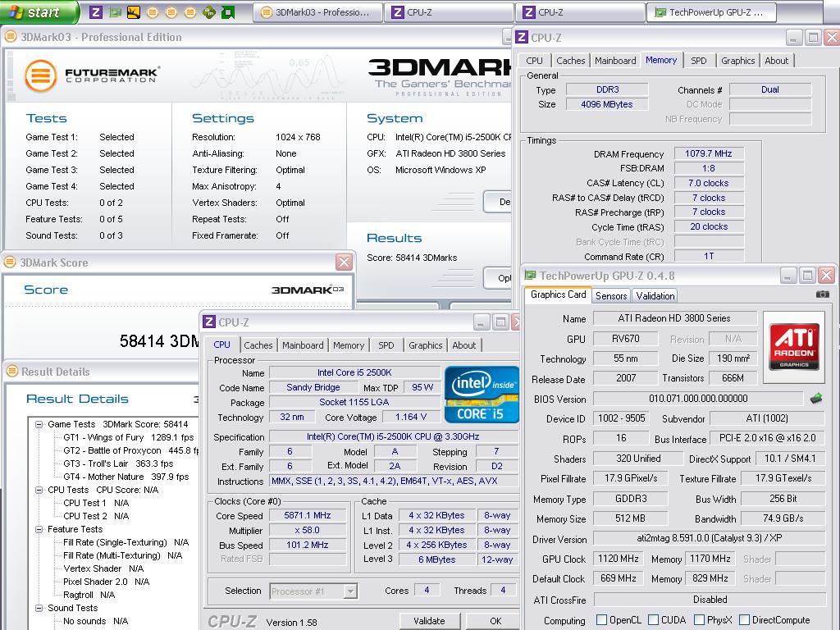The height and width of the screenshot is (630, 840).
Task: Click the Memory CPU-Z window title icon
Action: [x=521, y=38]
